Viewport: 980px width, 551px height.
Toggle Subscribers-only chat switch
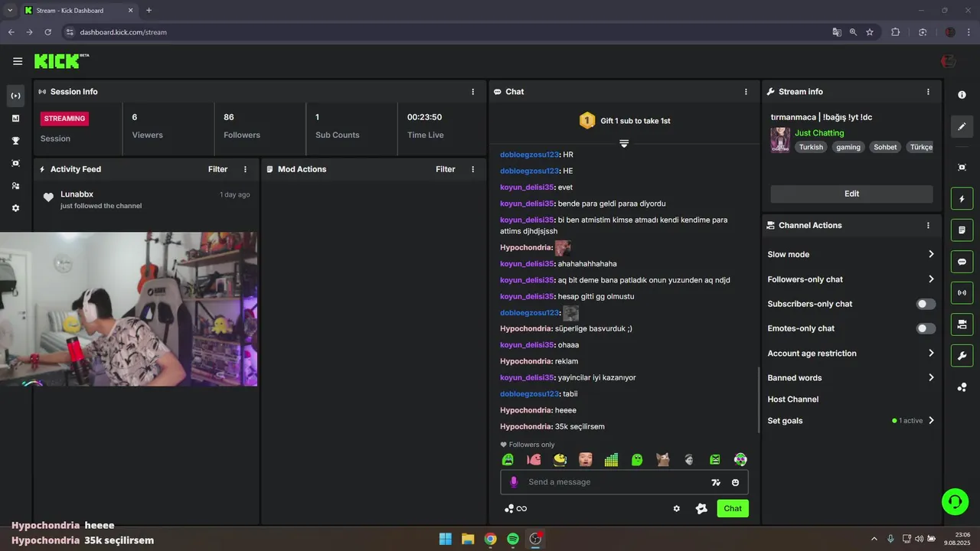(926, 304)
